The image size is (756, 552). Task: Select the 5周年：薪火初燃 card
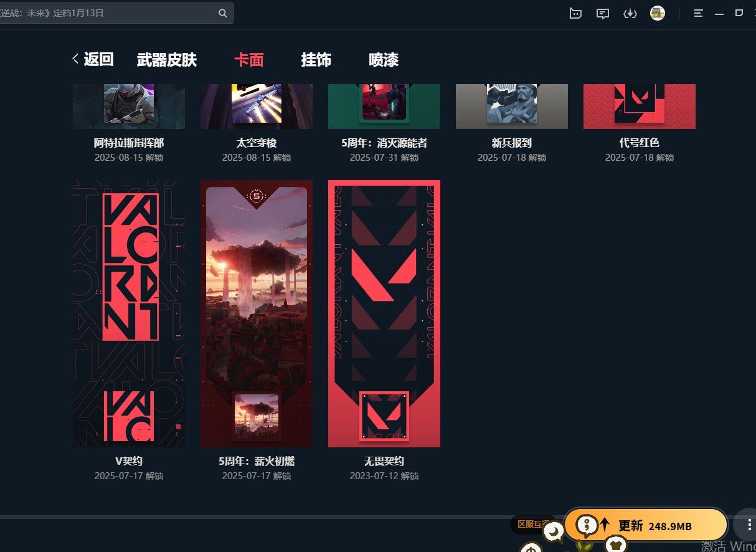click(x=257, y=313)
